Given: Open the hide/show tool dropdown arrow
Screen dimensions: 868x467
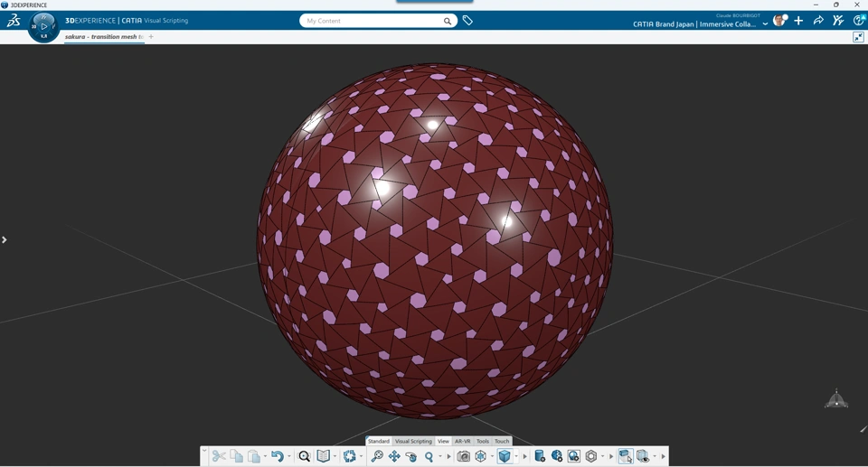Looking at the screenshot, I should [x=655, y=456].
